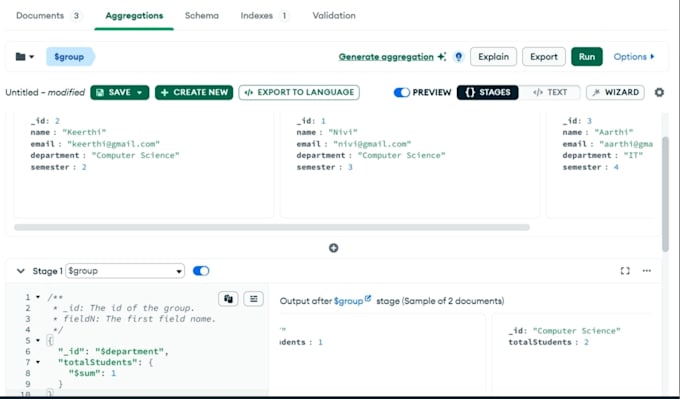Click the $group link in output header
Viewport: 680px width, 399px height.
coord(348,301)
